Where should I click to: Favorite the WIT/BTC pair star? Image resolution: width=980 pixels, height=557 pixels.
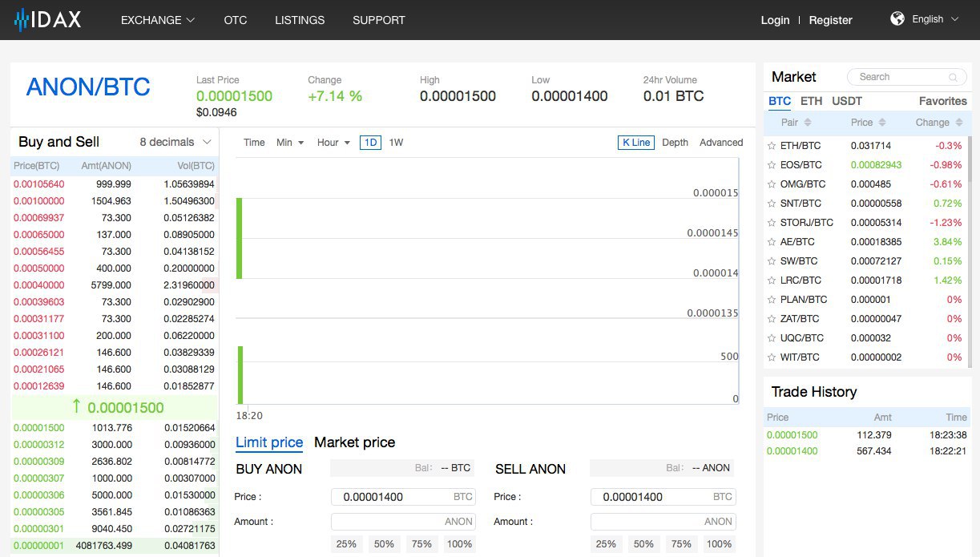point(772,357)
